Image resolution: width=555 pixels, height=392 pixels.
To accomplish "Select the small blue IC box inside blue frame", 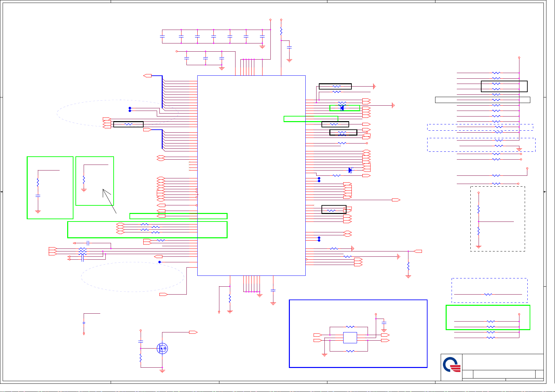I will (350, 338).
